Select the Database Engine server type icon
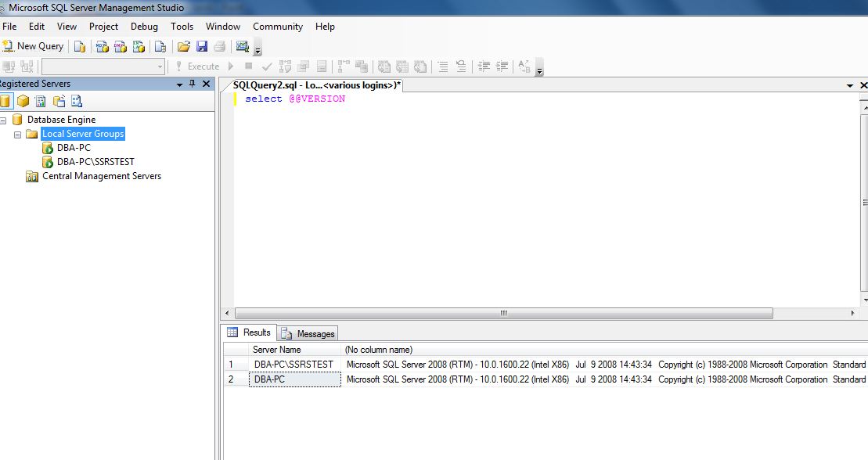Image resolution: width=868 pixels, height=460 pixels. click(5, 101)
